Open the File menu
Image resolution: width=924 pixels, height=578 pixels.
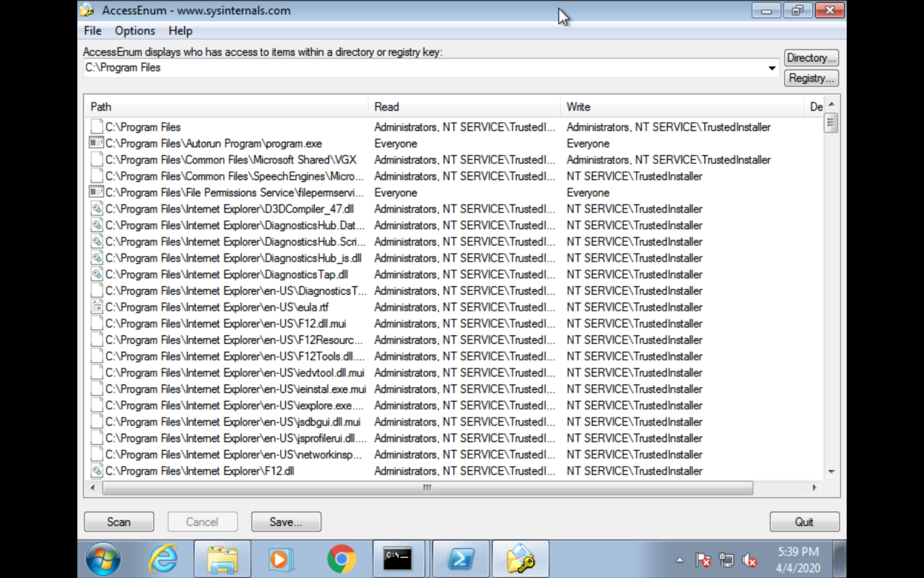point(93,31)
